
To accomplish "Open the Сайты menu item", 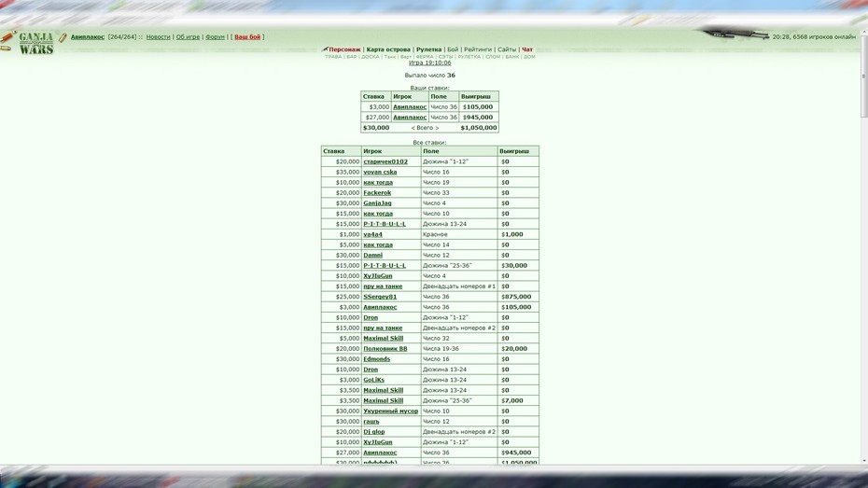I will tap(507, 49).
